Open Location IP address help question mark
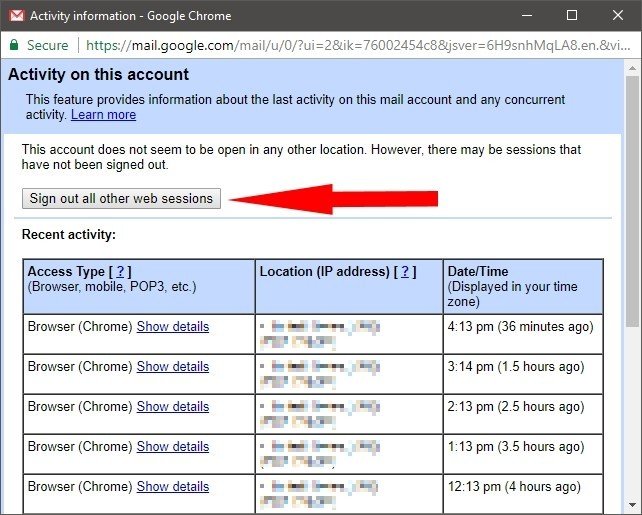This screenshot has height=515, width=642. 405,271
